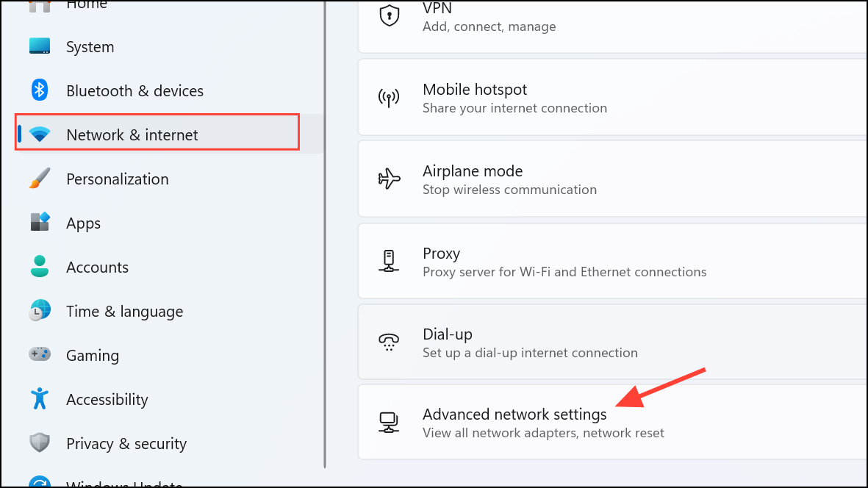Click the Bluetooth & devices icon
Screen dimensions: 868x488
pyautogui.click(x=39, y=90)
